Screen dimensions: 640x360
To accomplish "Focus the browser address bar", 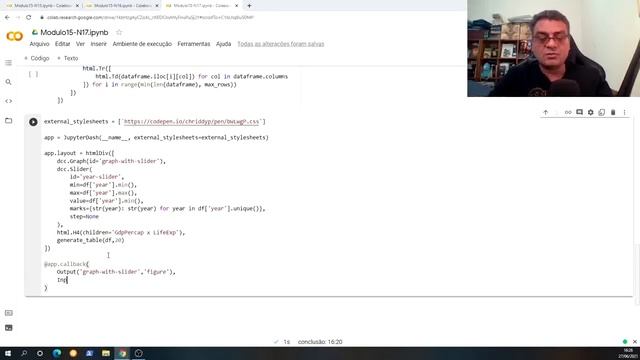I will [x=150, y=18].
